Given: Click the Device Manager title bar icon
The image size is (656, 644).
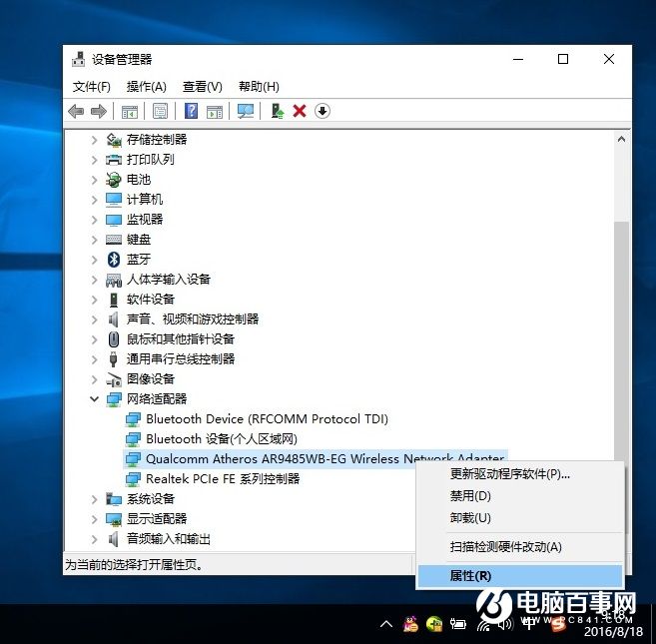Looking at the screenshot, I should click(x=78, y=59).
